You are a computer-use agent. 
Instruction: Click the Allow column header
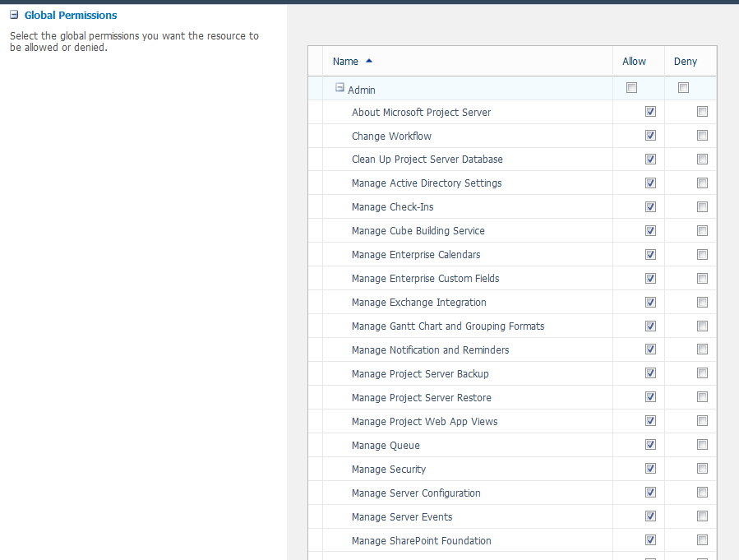(x=634, y=62)
